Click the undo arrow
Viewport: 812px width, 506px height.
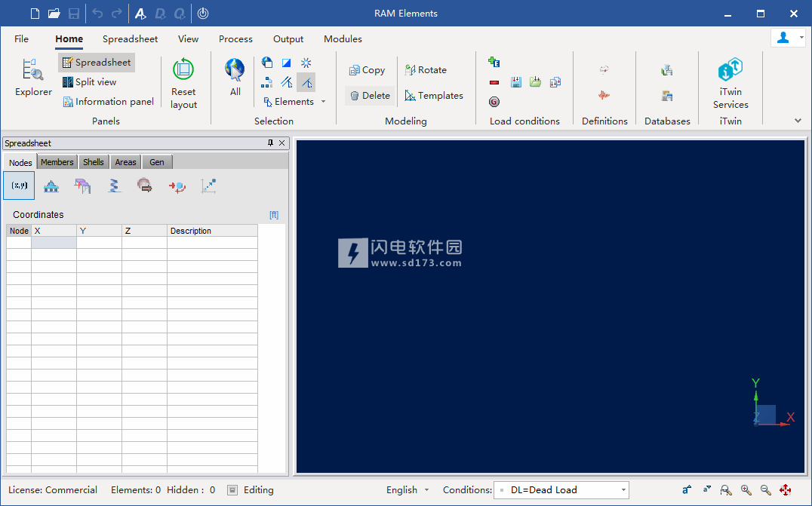[97, 14]
